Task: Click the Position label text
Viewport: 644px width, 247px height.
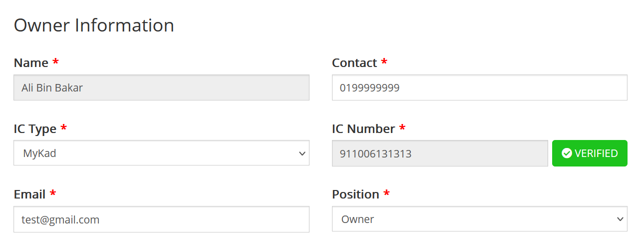Action: [x=355, y=194]
